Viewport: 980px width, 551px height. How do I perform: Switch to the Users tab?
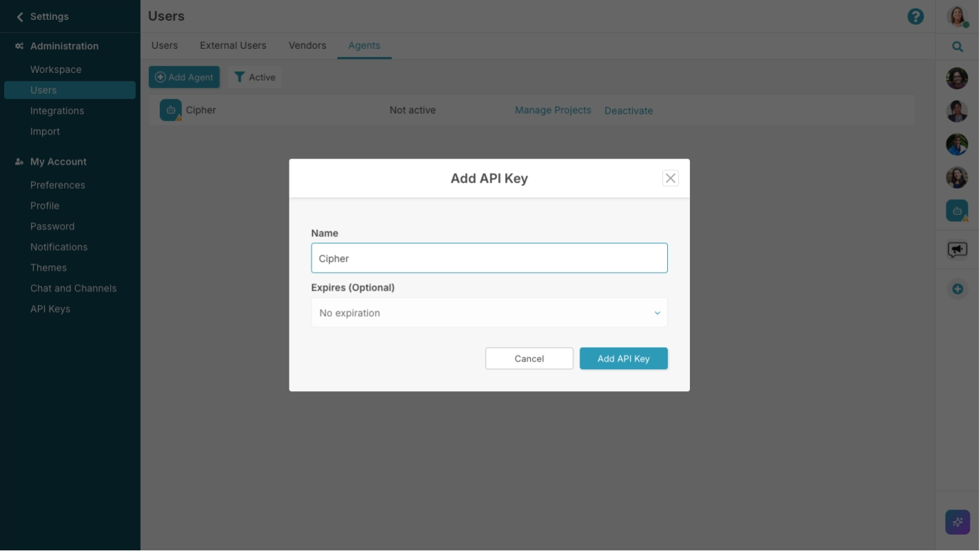[x=165, y=45]
